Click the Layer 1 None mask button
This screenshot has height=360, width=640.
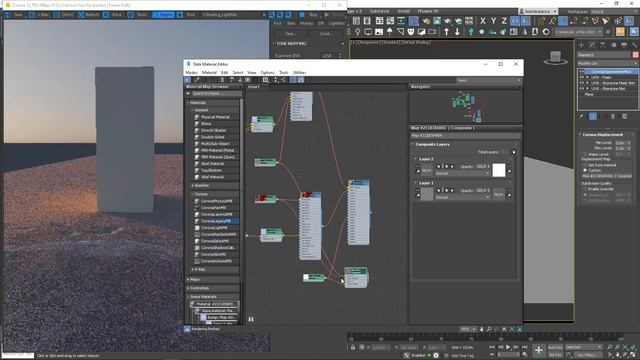click(498, 194)
